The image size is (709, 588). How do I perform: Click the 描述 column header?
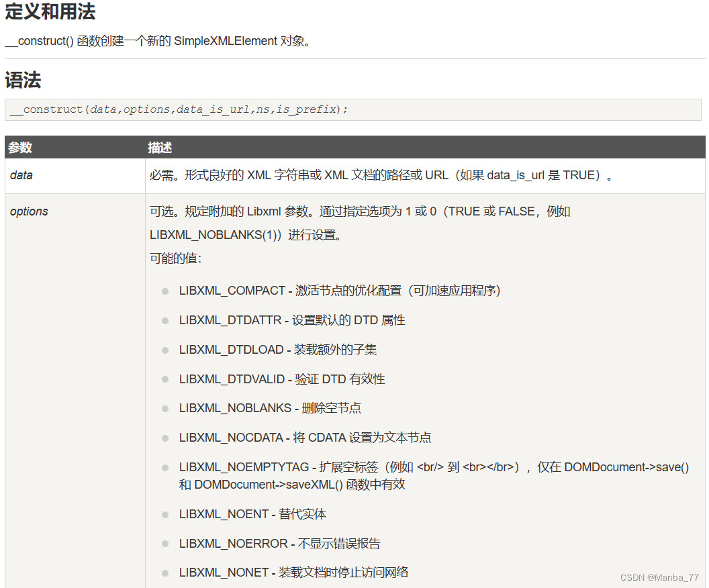(160, 148)
